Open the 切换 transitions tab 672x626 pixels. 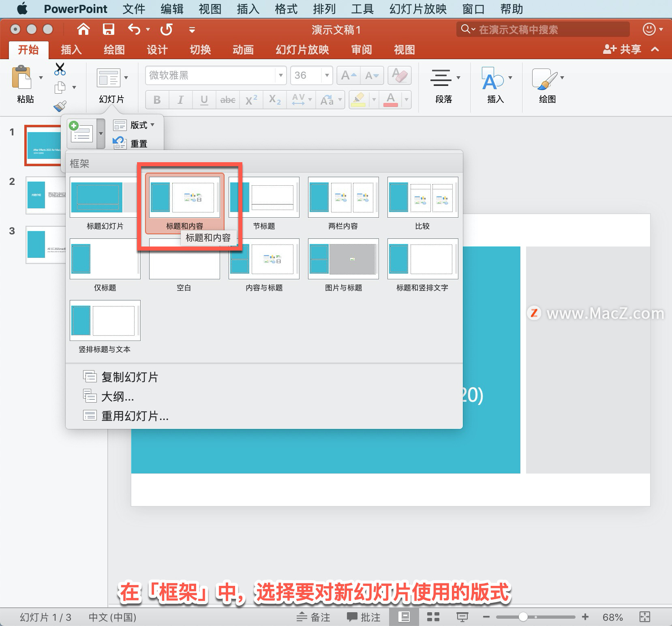tap(200, 50)
